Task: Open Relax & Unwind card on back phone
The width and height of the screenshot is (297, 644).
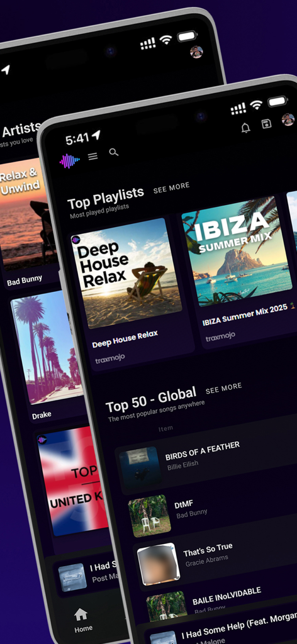Action: (x=29, y=214)
